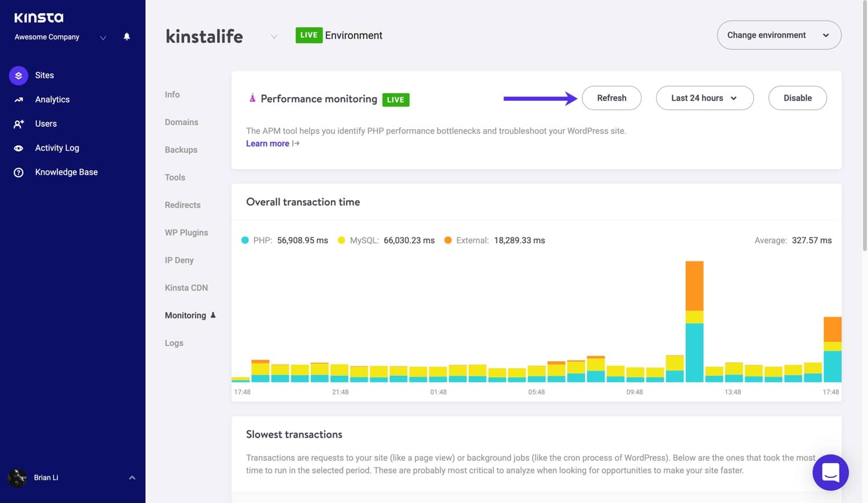Click the External 18,289.33 ms value
Image resolution: width=868 pixels, height=503 pixels.
[519, 240]
